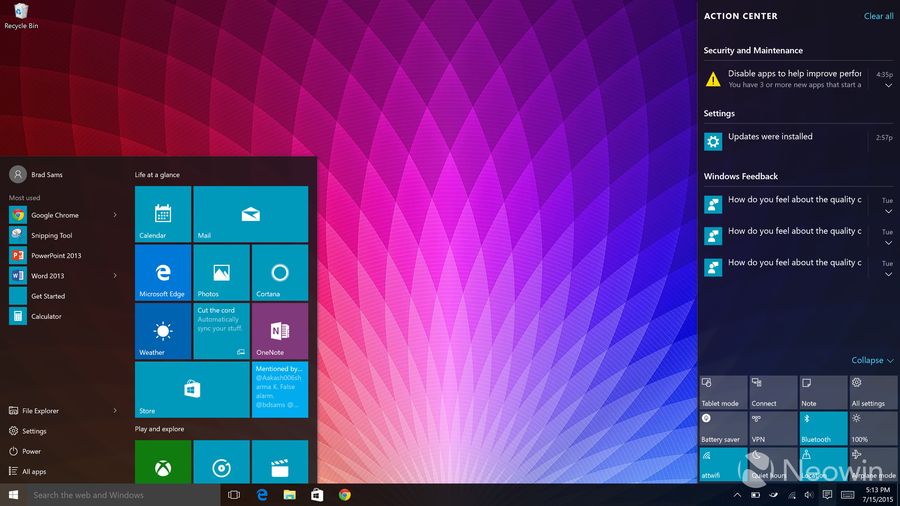This screenshot has height=506, width=900.
Task: Open the green Xbox tile
Action: tap(163, 462)
